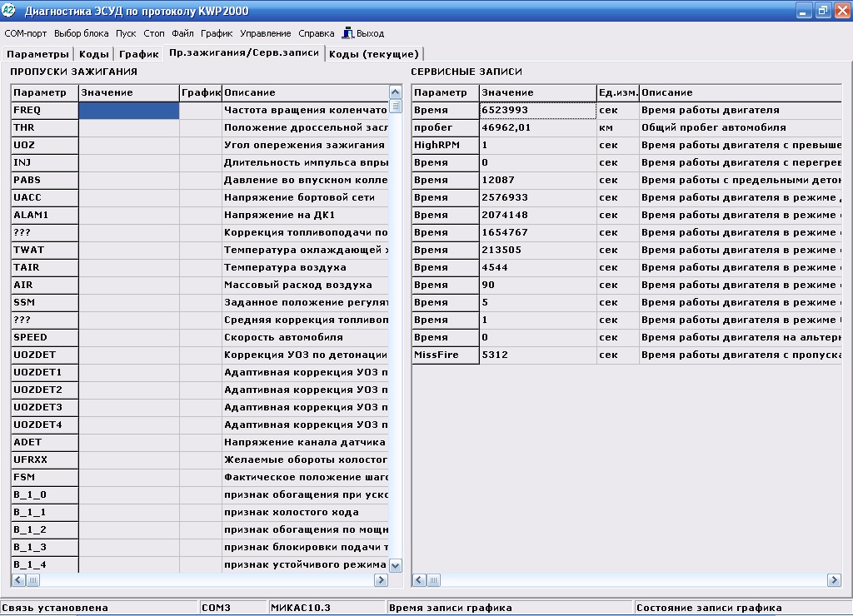Open the График menu
Screen dimensions: 853x616
(217, 33)
